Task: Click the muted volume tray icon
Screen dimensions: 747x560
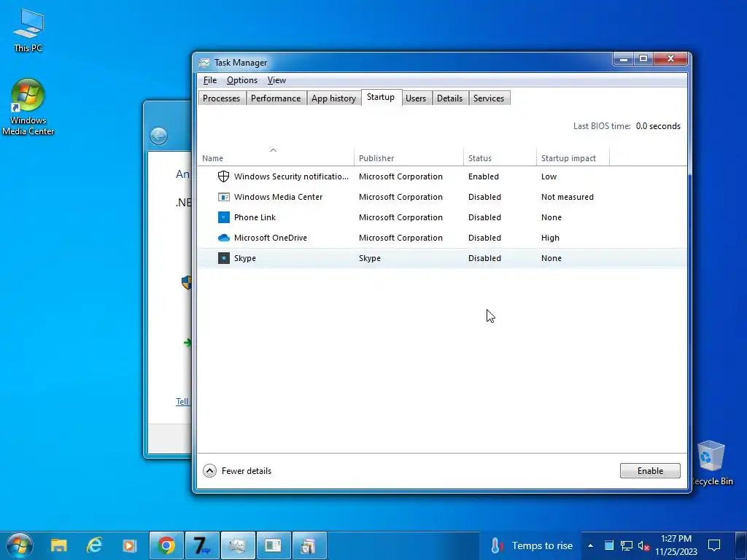Action: click(643, 545)
